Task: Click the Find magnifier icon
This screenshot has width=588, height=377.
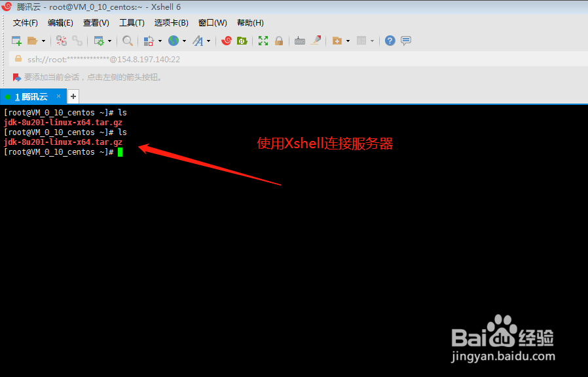Action: tap(128, 41)
